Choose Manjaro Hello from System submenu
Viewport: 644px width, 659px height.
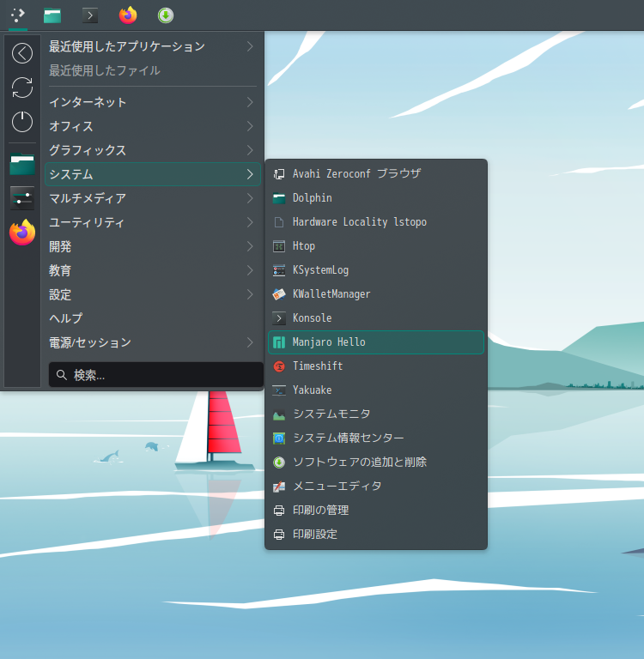(x=376, y=342)
